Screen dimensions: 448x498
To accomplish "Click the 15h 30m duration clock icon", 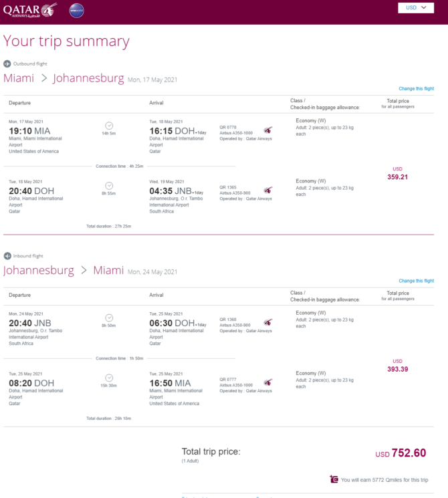I will click(x=109, y=378).
